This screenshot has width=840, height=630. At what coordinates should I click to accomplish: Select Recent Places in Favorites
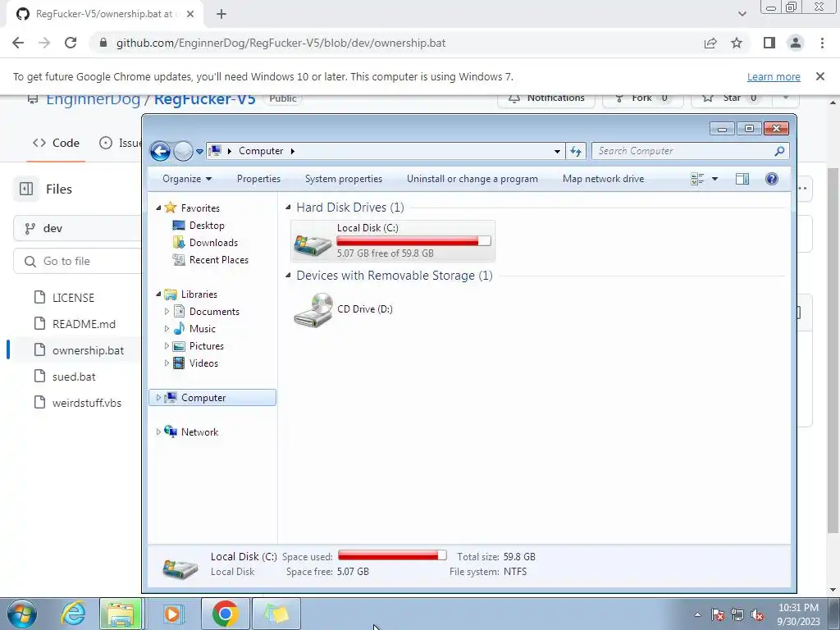[218, 260]
